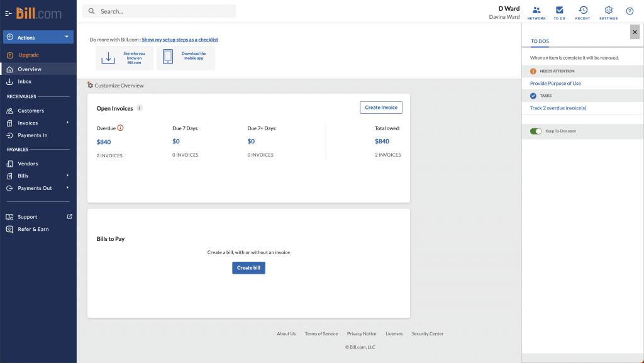
Task: Click the Refer & Earn chat icon
Action: [10, 230]
